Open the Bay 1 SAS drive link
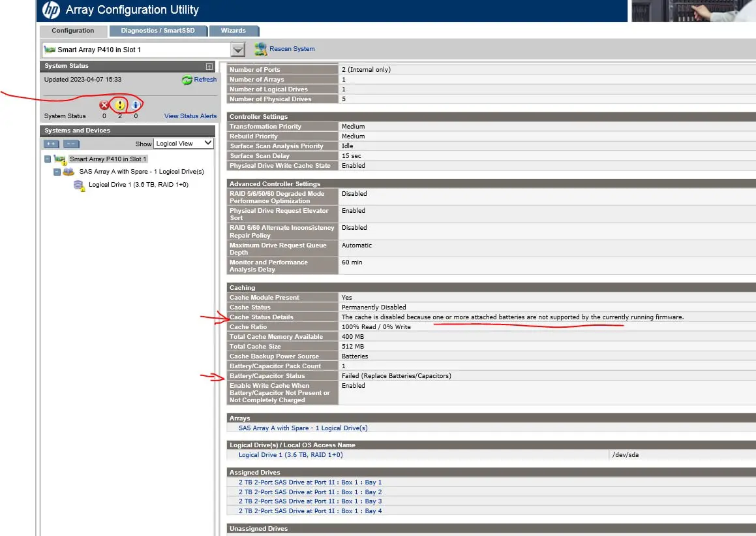The width and height of the screenshot is (756, 536). (310, 482)
